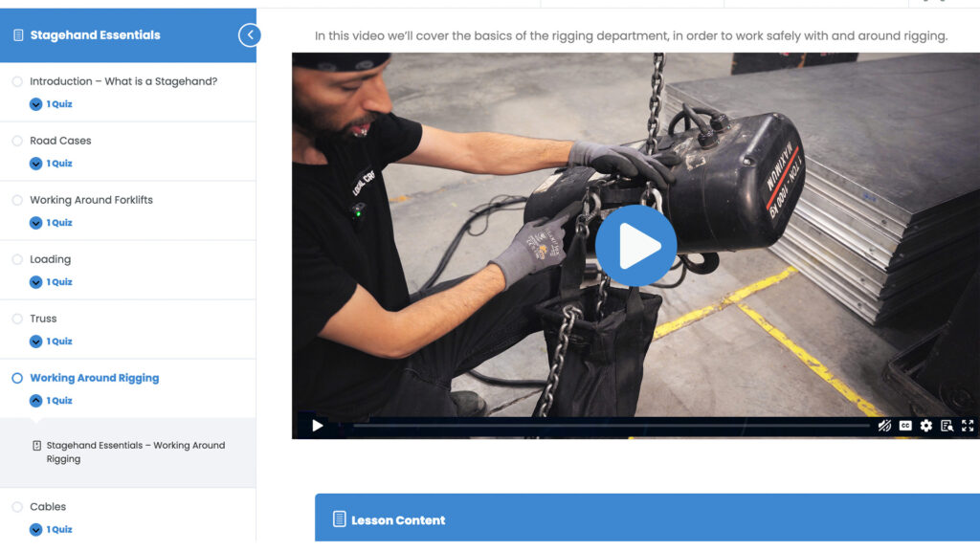Screen dimensions: 980x551
Task: Click the completion circle beside Cables
Action: point(17,507)
